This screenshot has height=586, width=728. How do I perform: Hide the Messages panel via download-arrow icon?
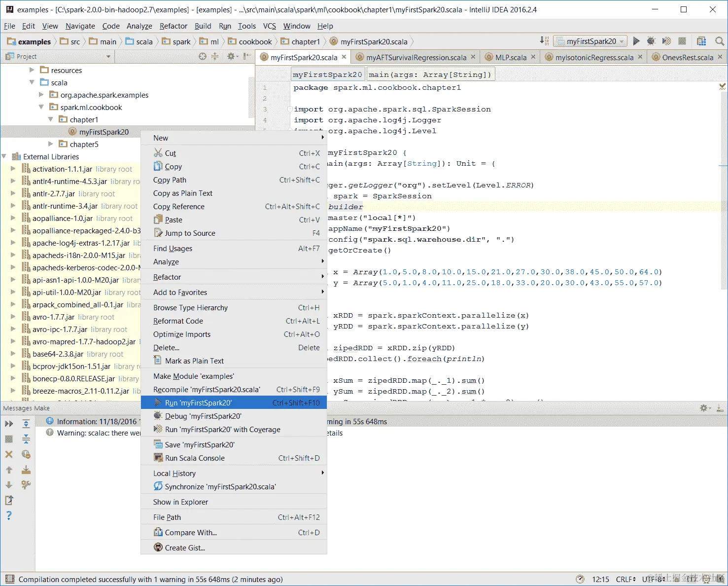click(720, 408)
